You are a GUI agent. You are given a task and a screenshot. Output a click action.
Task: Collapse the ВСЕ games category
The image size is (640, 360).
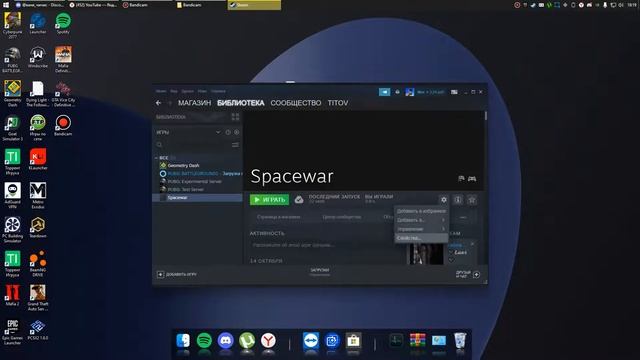(x=156, y=158)
